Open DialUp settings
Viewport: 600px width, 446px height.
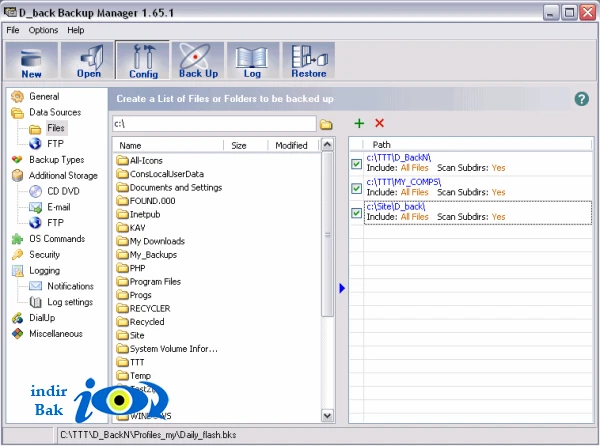click(42, 318)
